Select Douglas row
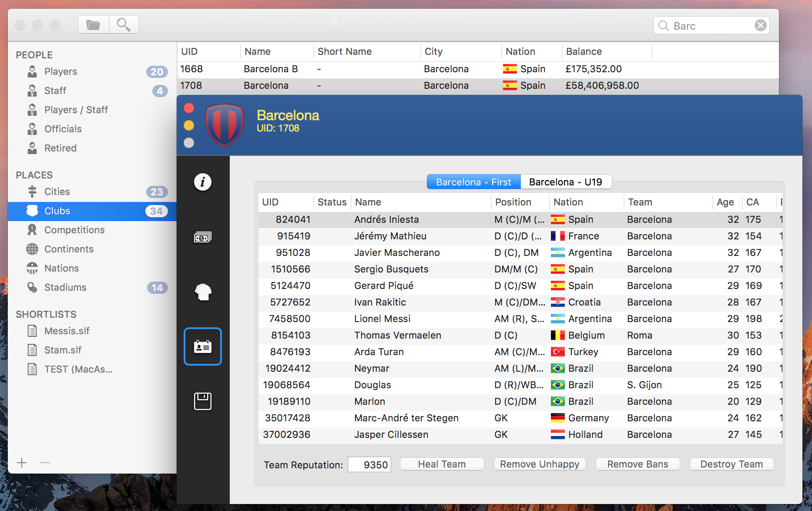The height and width of the screenshot is (511, 812). 520,385
